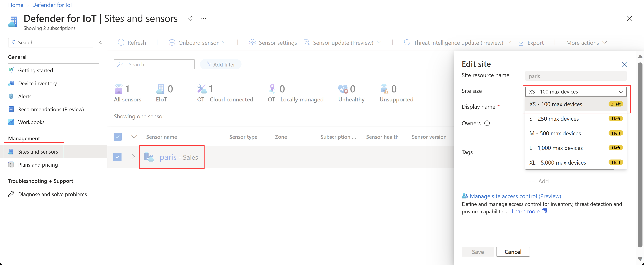Click the Getting started icon
This screenshot has height=265, width=644.
click(x=11, y=70)
